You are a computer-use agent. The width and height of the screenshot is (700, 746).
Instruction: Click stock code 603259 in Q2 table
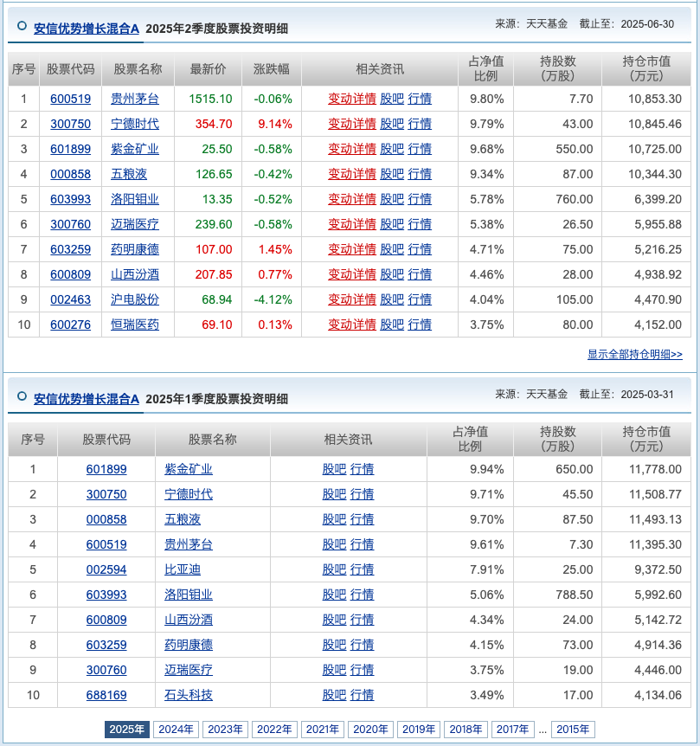point(70,250)
